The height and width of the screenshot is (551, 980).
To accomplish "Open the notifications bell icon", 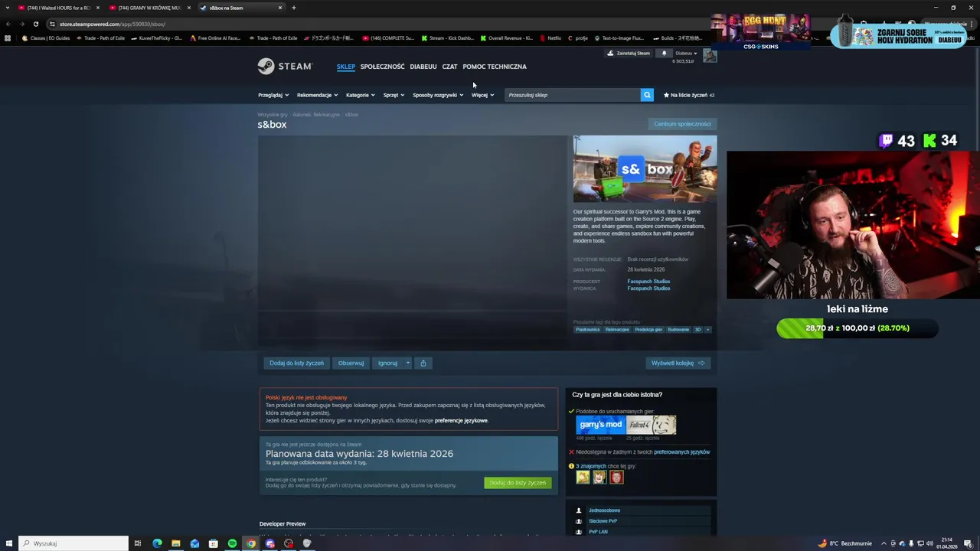I will (x=664, y=53).
